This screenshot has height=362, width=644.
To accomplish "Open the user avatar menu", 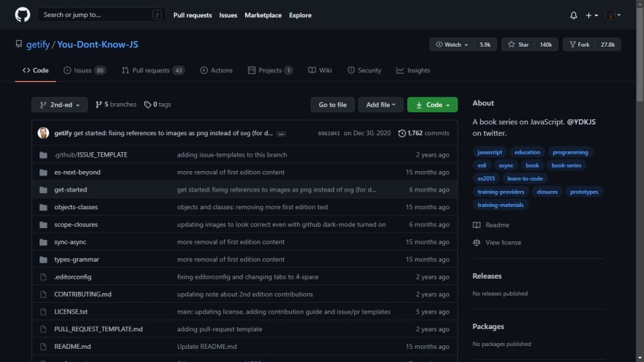I will [613, 15].
